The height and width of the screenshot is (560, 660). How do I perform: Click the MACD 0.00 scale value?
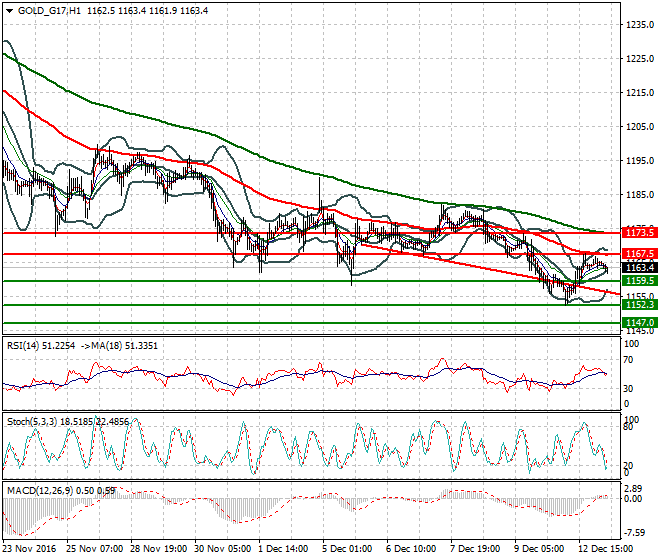point(633,499)
